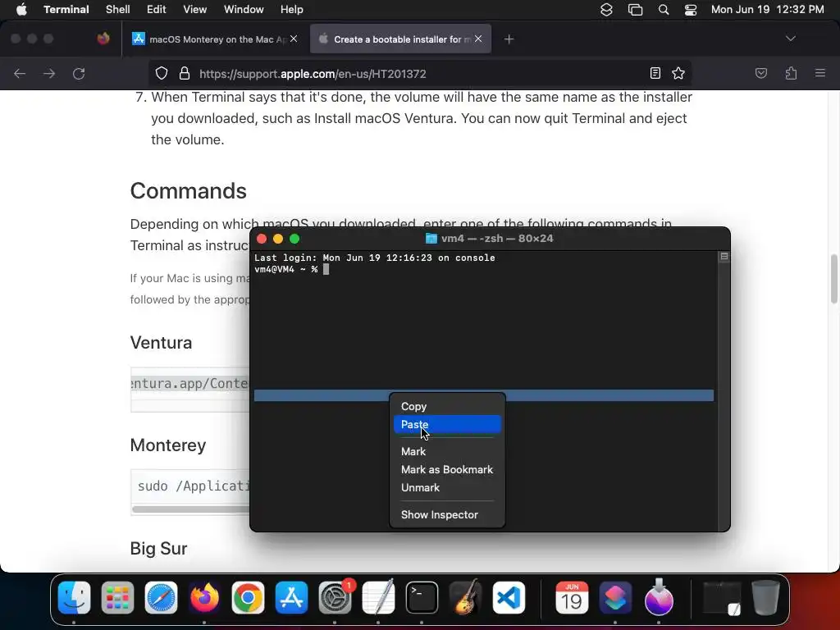Click the Big Sur heading
This screenshot has height=630, width=840.
pyautogui.click(x=158, y=549)
